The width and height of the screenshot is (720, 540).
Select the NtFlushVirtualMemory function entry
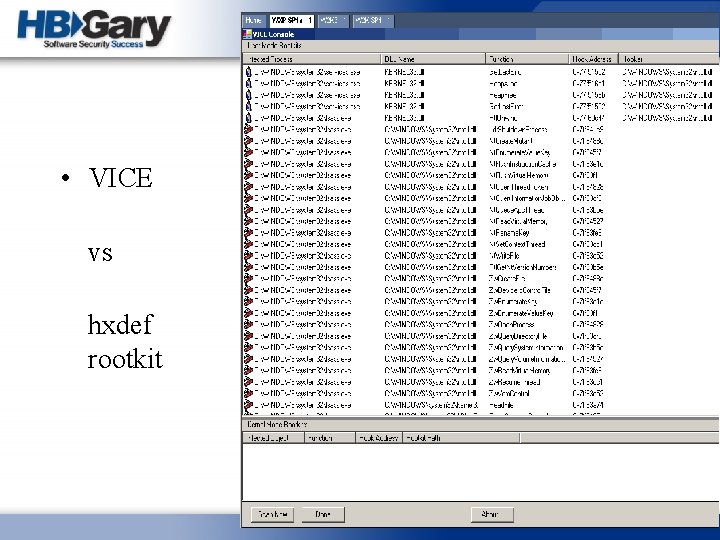(518, 175)
